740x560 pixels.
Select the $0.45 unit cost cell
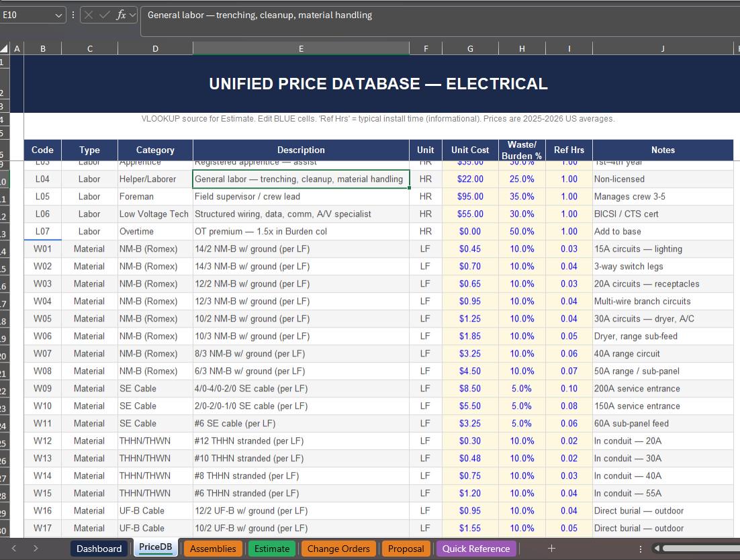[470, 248]
